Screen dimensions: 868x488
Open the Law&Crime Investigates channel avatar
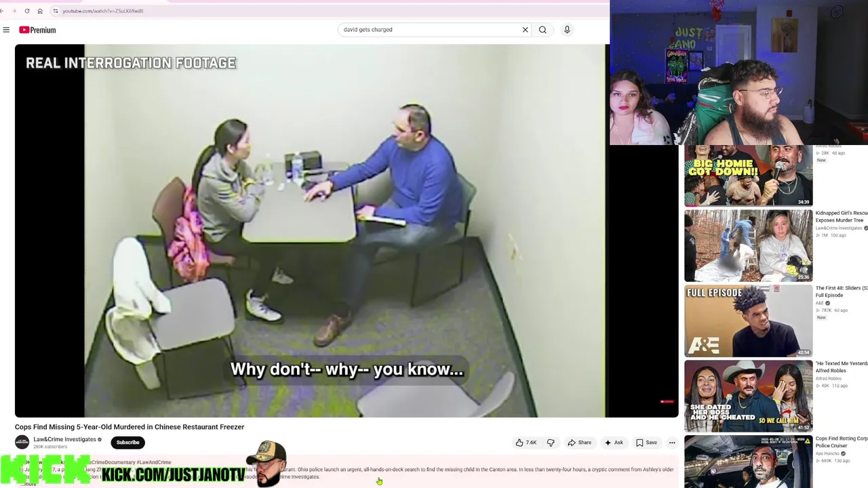click(22, 442)
